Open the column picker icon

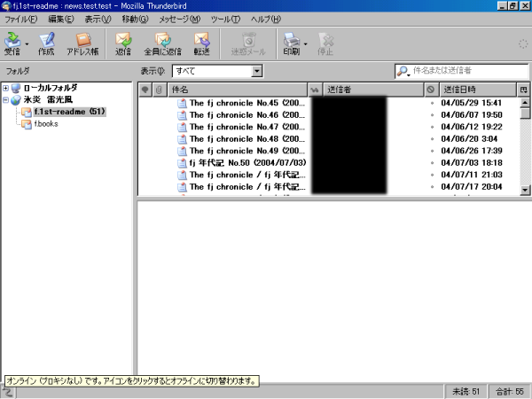(523, 90)
